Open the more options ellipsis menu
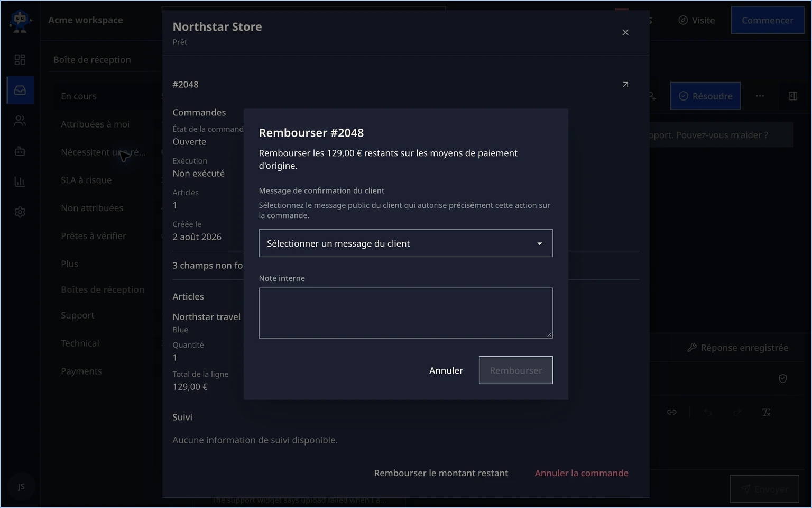The width and height of the screenshot is (812, 508). pyautogui.click(x=760, y=96)
